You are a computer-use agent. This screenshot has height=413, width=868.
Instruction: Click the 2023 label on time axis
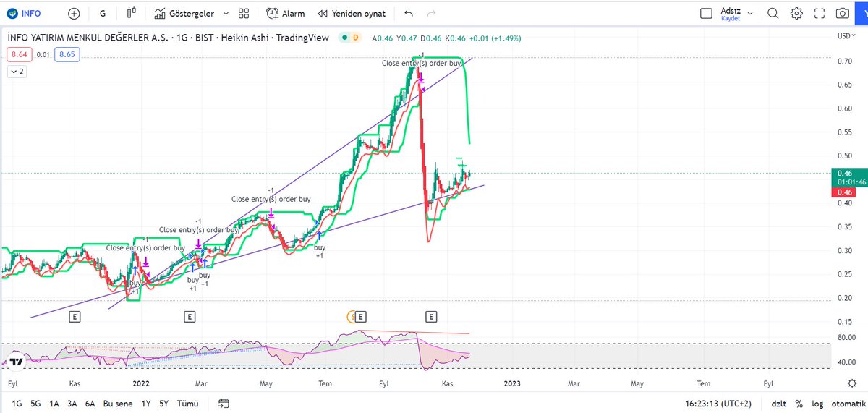pyautogui.click(x=511, y=383)
